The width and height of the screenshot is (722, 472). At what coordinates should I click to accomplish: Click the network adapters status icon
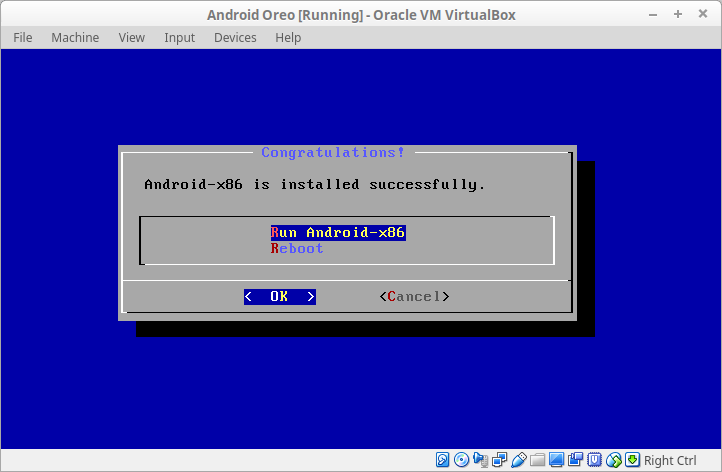click(499, 460)
